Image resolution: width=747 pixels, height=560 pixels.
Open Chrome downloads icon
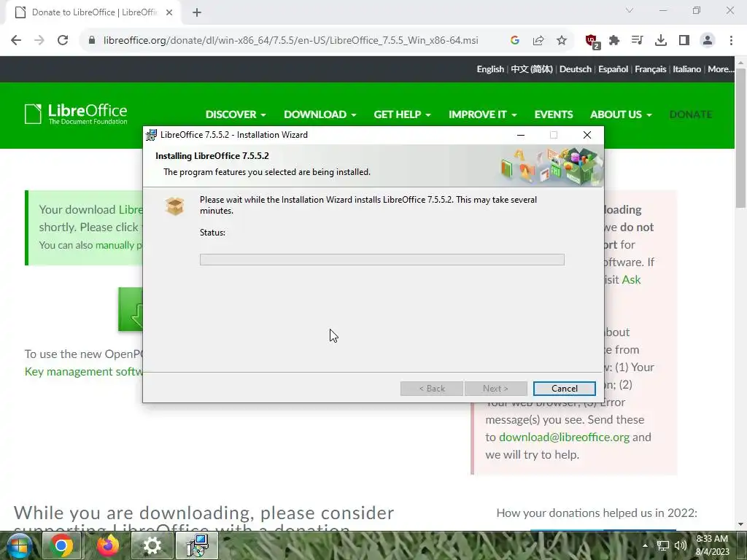click(x=660, y=41)
